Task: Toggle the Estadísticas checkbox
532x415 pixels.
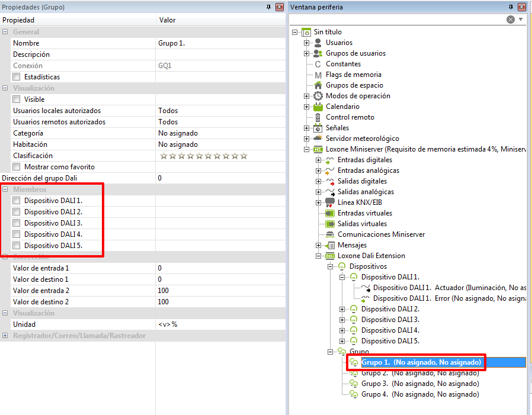Action: (17, 77)
